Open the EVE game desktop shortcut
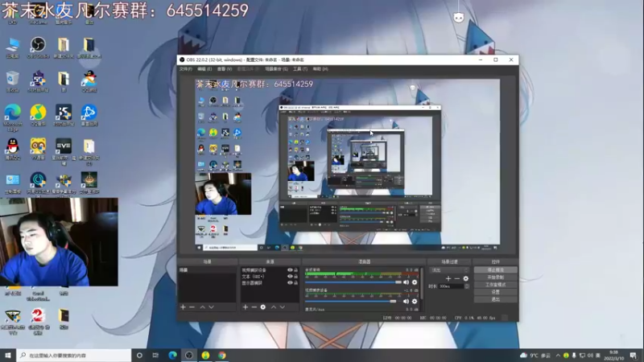644x362 pixels. [x=64, y=151]
